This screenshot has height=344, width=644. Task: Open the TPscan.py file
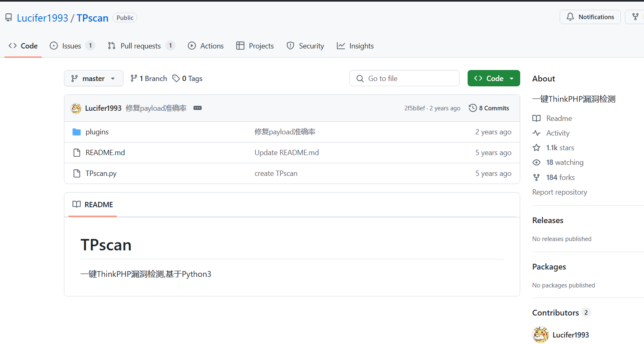tap(101, 173)
